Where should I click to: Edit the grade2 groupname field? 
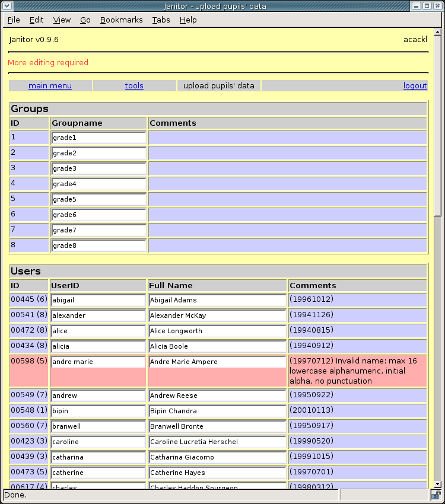point(98,153)
